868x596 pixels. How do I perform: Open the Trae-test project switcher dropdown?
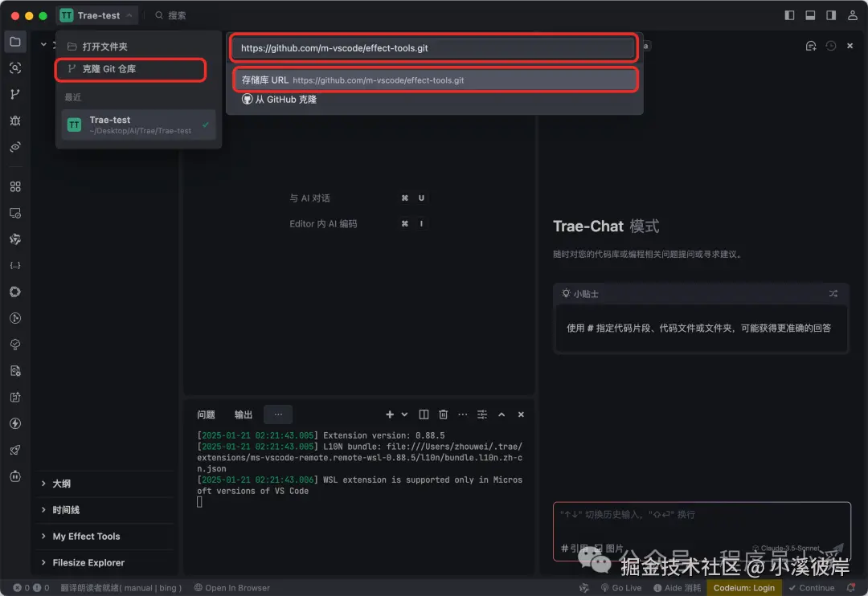[x=97, y=15]
